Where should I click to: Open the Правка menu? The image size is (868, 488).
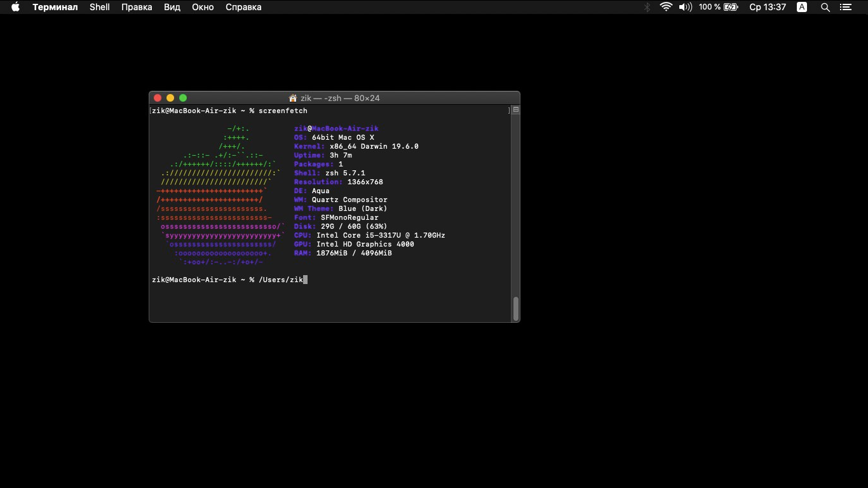137,7
